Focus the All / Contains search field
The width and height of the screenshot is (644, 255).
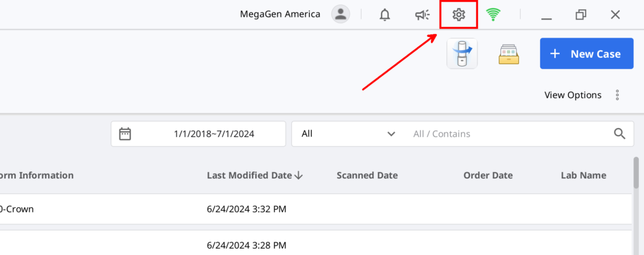[509, 134]
